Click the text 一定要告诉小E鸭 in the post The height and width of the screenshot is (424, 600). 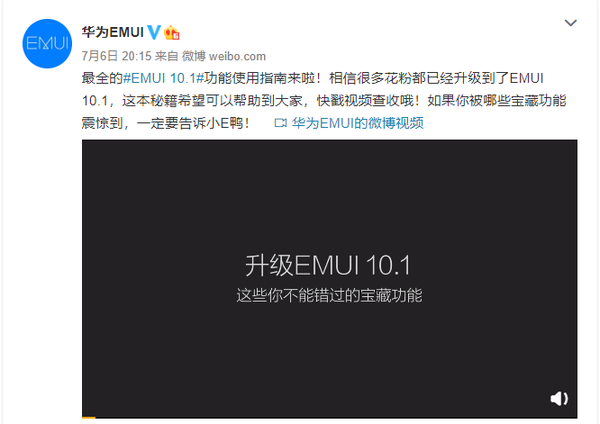pos(194,123)
